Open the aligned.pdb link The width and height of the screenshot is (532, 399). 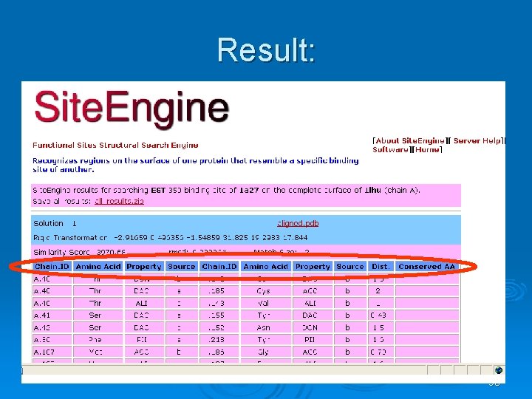point(298,224)
